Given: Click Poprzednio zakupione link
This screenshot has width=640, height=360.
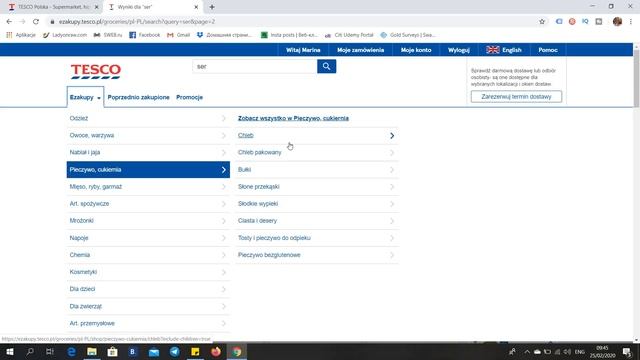Looking at the screenshot, I should coord(138,97).
